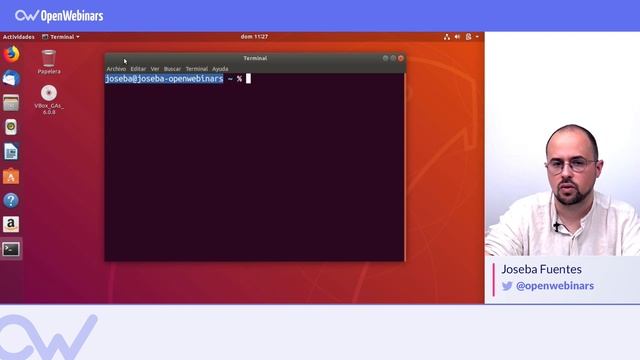
Task: Open the Ver menu
Action: [155, 69]
